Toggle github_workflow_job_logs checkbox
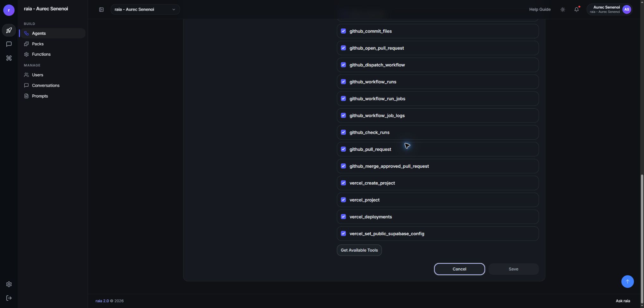644x308 pixels. [344, 115]
